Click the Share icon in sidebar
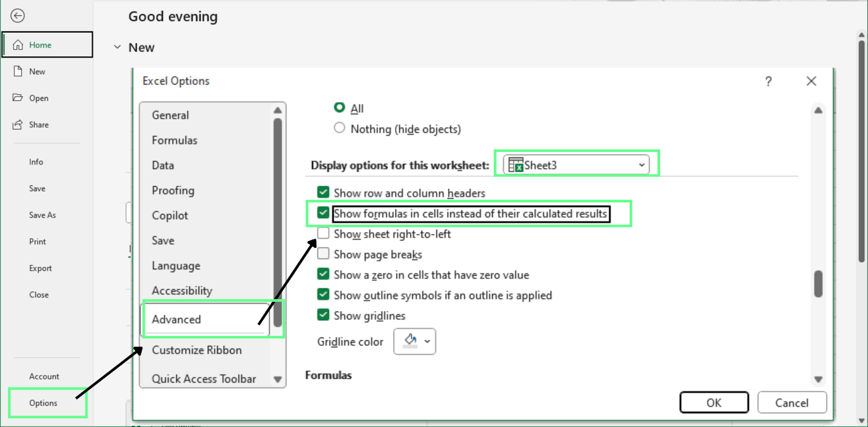The image size is (868, 427). click(x=18, y=124)
